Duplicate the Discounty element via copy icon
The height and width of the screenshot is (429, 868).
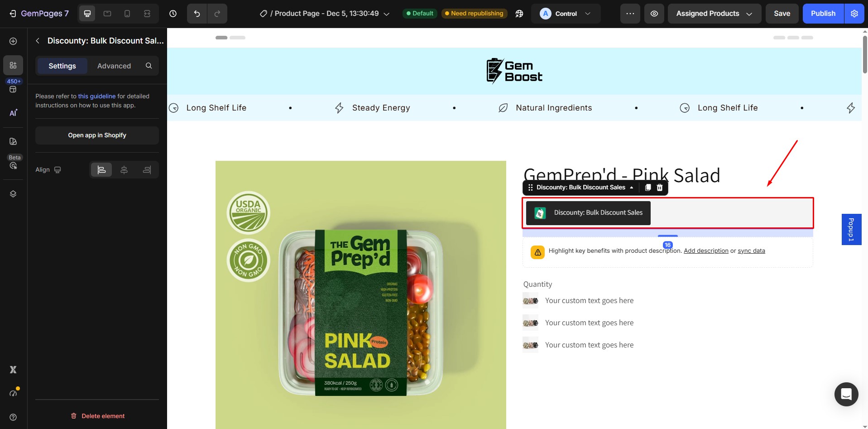(648, 188)
